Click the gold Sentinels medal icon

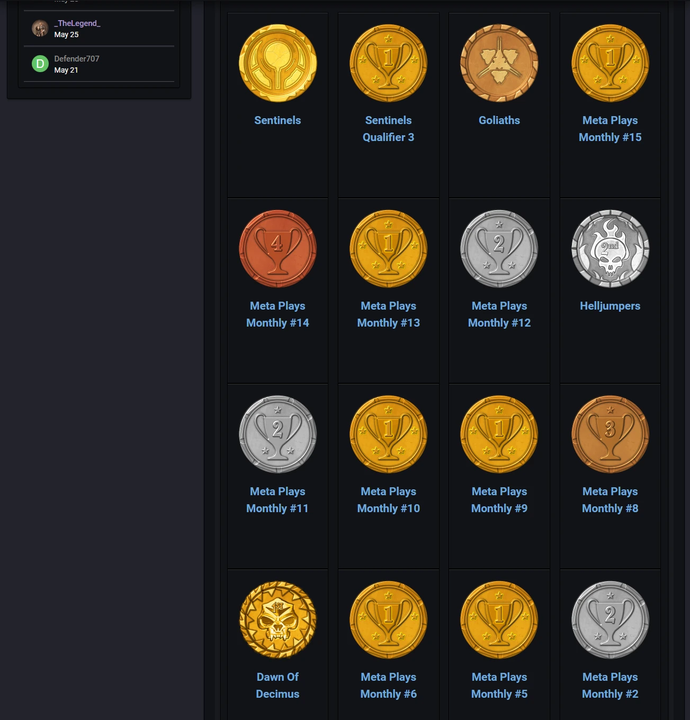[278, 64]
